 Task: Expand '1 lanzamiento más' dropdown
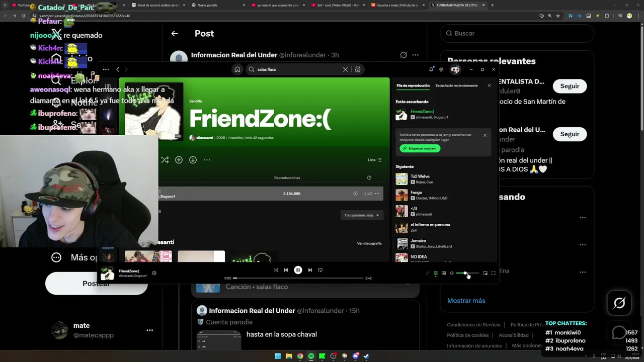click(x=361, y=215)
